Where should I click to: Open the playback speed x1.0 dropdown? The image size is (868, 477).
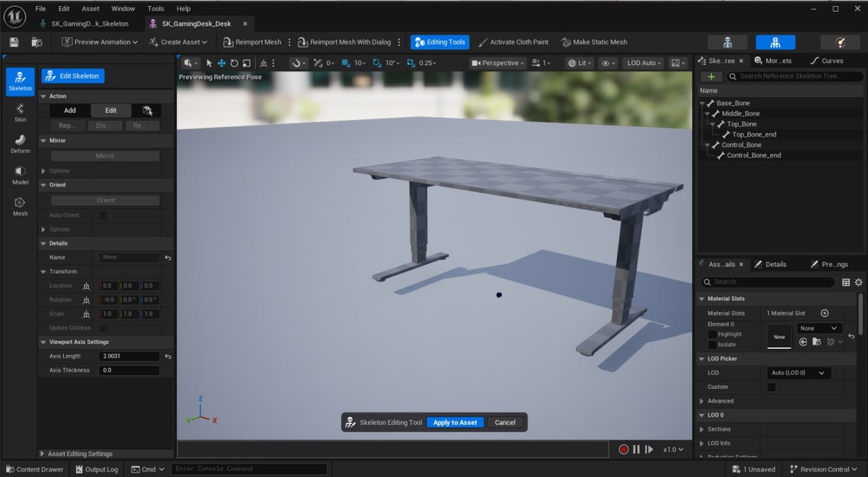673,450
